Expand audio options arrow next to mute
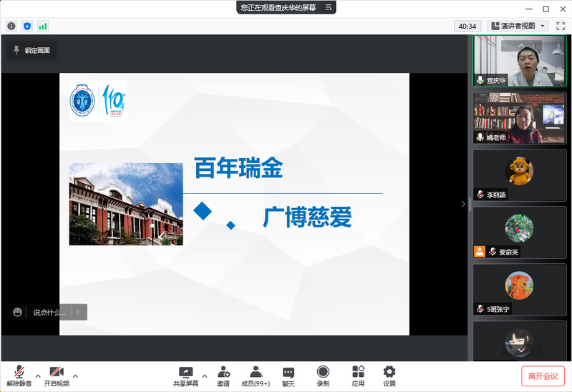The width and height of the screenshot is (572, 392). click(38, 376)
